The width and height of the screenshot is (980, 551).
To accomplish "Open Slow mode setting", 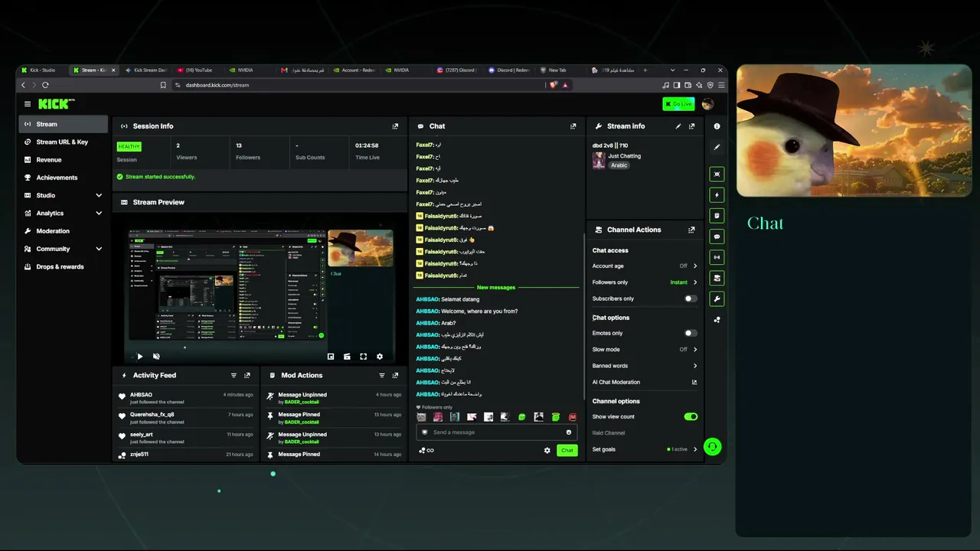I will (645, 350).
